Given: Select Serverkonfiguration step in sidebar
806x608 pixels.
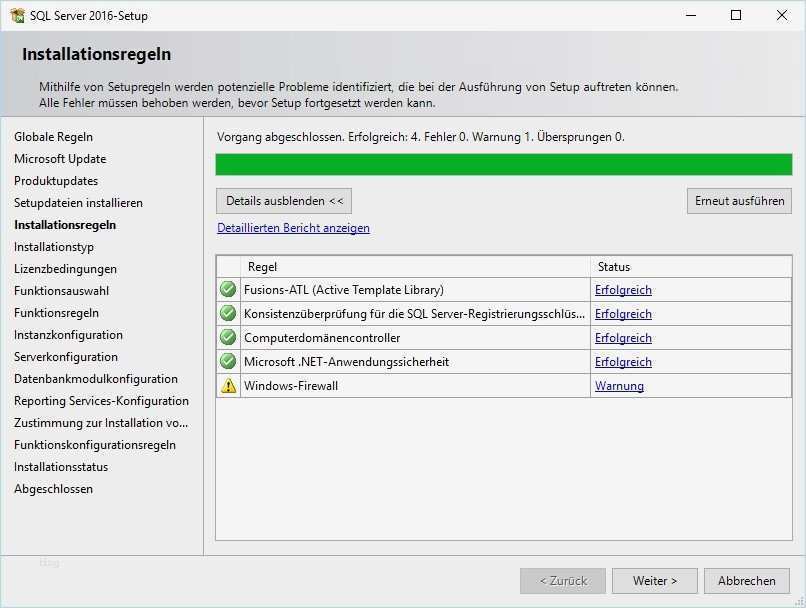Looking at the screenshot, I should click(x=66, y=357).
